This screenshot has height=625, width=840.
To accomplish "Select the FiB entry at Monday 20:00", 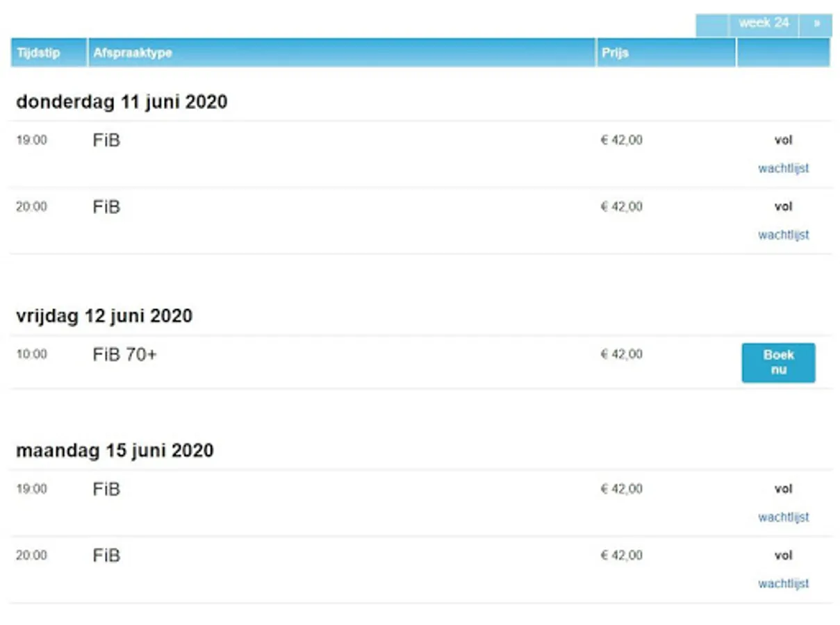I will pyautogui.click(x=106, y=556).
